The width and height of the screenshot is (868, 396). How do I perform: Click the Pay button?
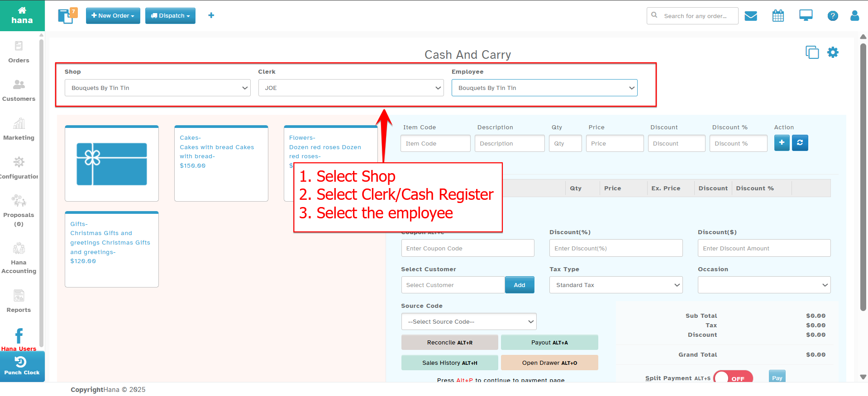coord(777,377)
